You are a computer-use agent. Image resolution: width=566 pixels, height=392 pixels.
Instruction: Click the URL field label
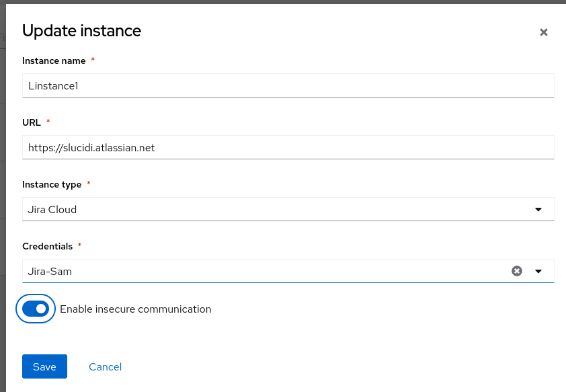30,122
